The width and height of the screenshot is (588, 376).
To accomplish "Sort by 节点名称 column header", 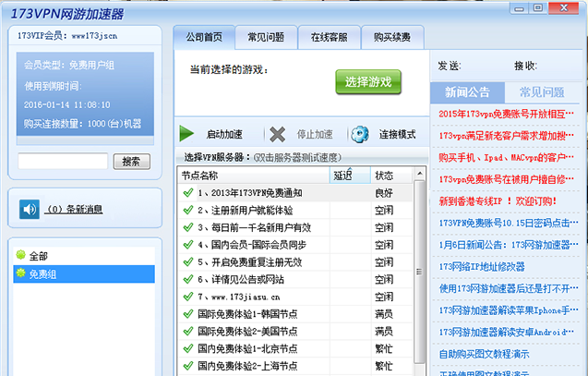I will [x=254, y=176].
